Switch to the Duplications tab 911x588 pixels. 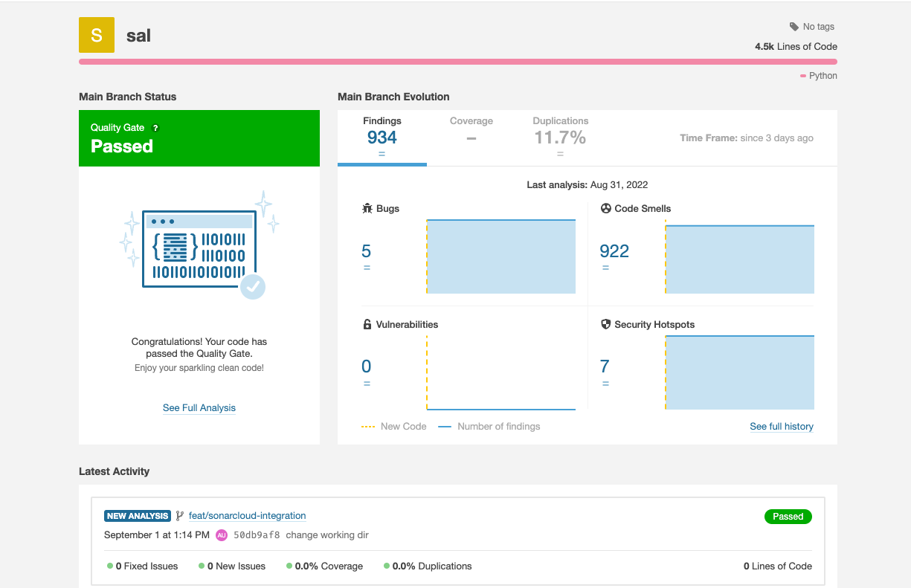560,137
